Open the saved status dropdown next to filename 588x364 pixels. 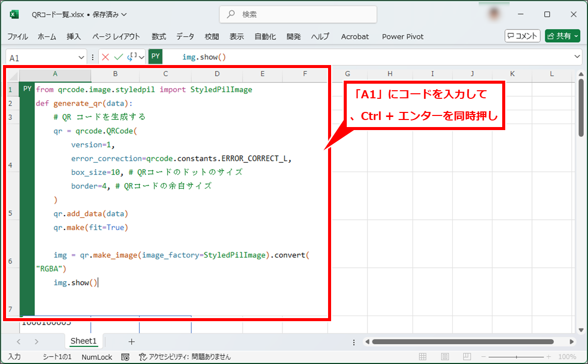click(x=124, y=15)
